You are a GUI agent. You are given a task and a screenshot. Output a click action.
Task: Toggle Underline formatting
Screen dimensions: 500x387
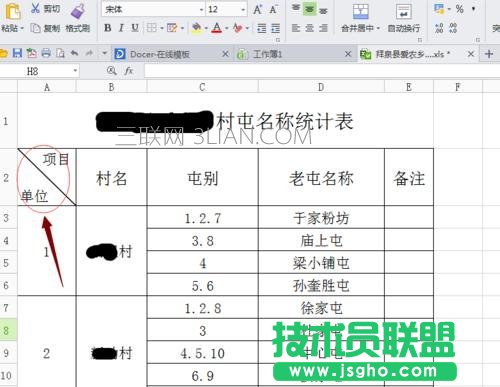click(135, 28)
